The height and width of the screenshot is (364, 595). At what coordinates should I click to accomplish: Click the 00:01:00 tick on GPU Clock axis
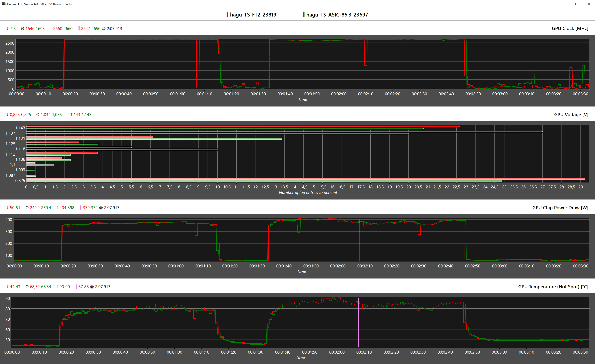[x=177, y=94]
